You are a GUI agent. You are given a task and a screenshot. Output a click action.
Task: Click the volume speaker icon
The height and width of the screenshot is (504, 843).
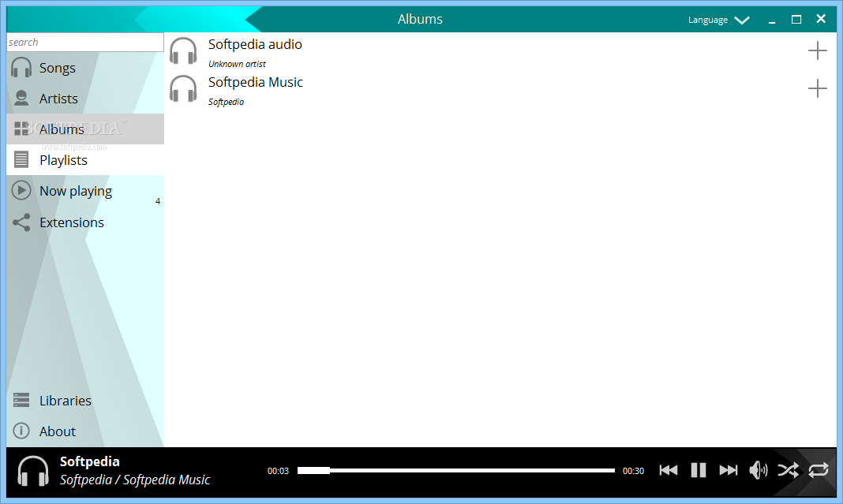(758, 470)
